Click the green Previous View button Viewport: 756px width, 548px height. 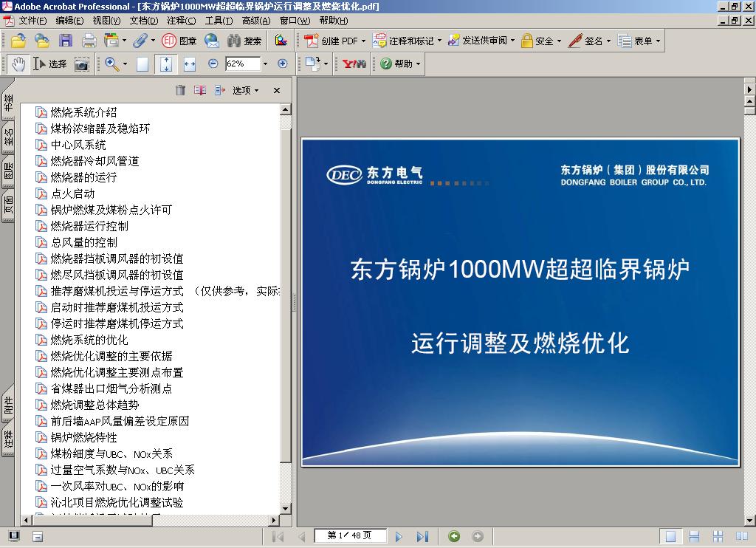click(454, 536)
